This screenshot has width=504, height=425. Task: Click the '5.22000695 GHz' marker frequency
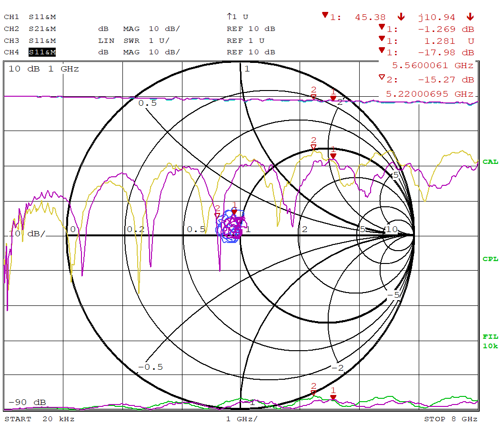[x=430, y=94]
